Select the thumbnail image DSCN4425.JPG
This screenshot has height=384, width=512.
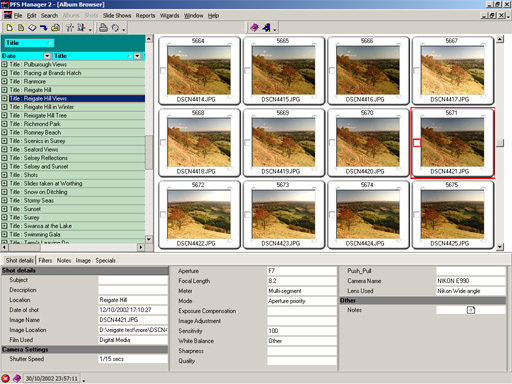[453, 215]
